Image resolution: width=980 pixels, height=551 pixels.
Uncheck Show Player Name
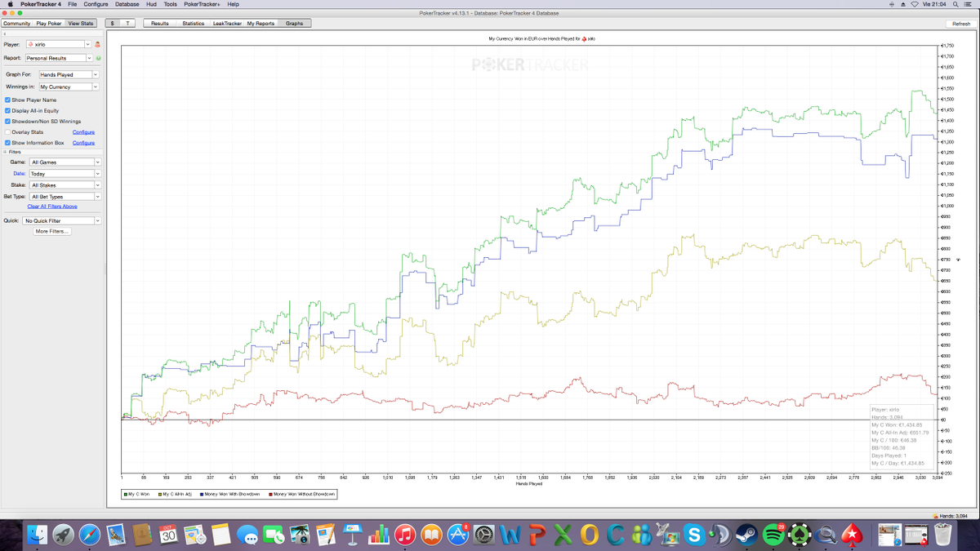(8, 100)
